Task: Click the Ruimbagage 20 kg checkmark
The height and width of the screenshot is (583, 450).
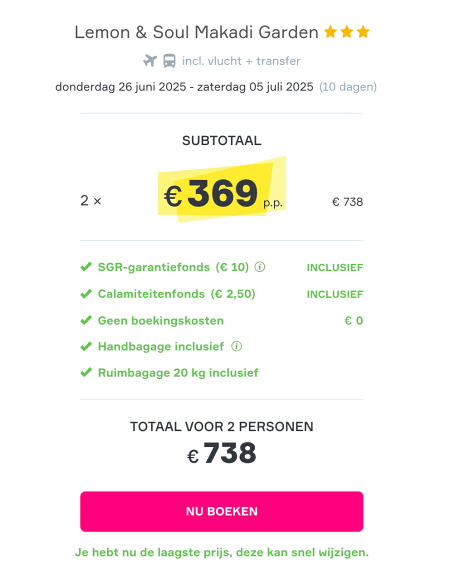Action: (x=86, y=373)
